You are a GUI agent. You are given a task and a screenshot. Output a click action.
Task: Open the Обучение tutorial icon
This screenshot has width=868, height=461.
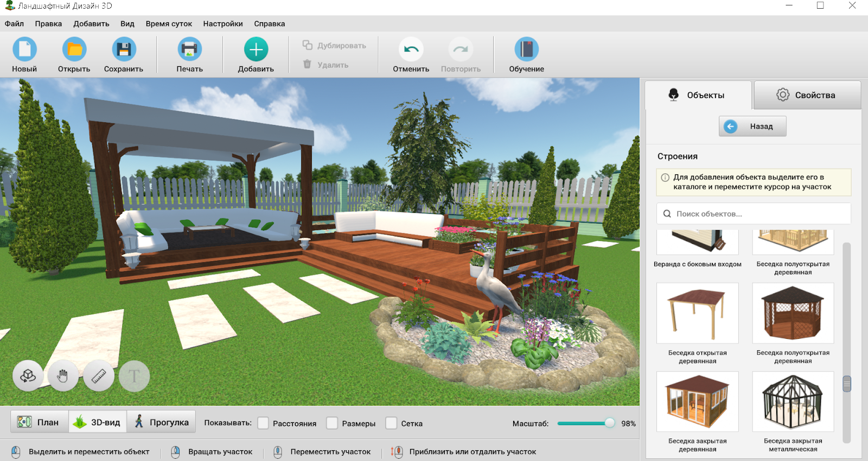(526, 49)
